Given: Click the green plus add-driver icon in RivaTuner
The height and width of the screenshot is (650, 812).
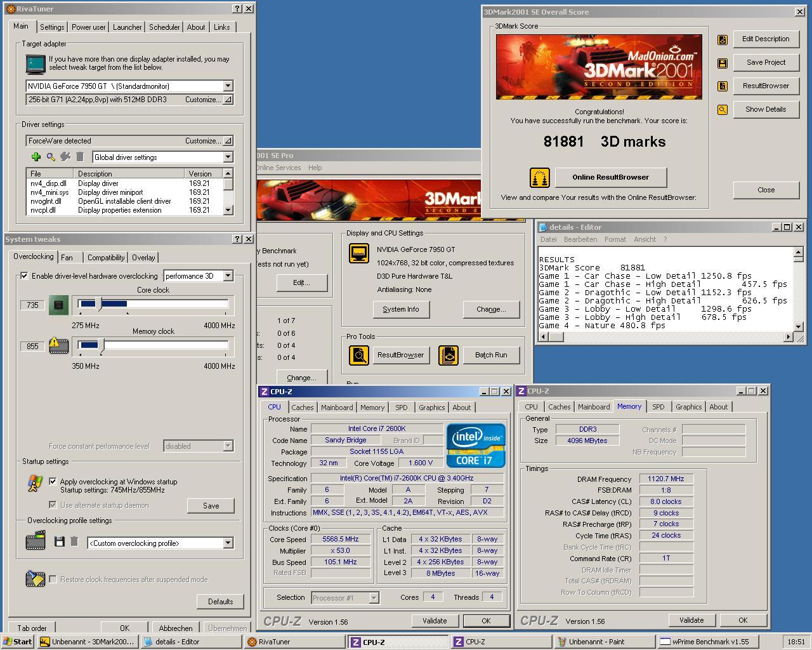Looking at the screenshot, I should pyautogui.click(x=36, y=157).
